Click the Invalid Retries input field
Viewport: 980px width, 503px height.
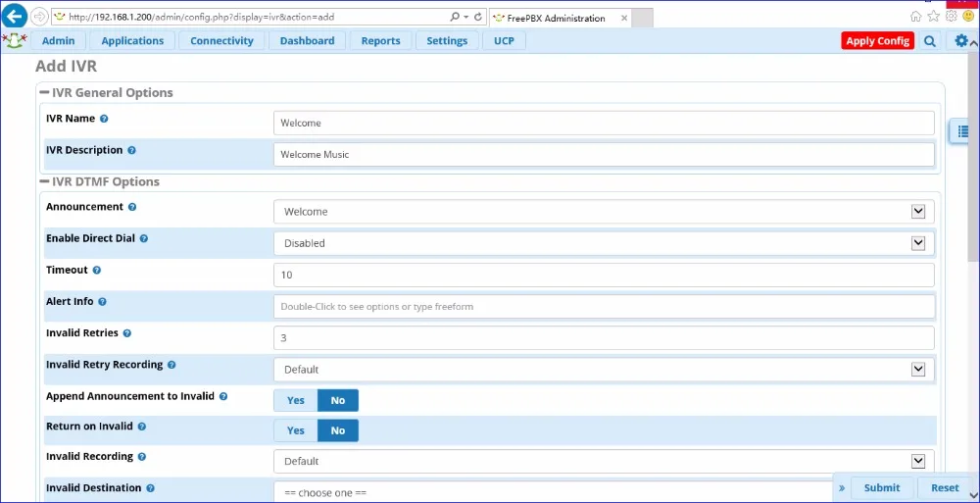point(604,338)
